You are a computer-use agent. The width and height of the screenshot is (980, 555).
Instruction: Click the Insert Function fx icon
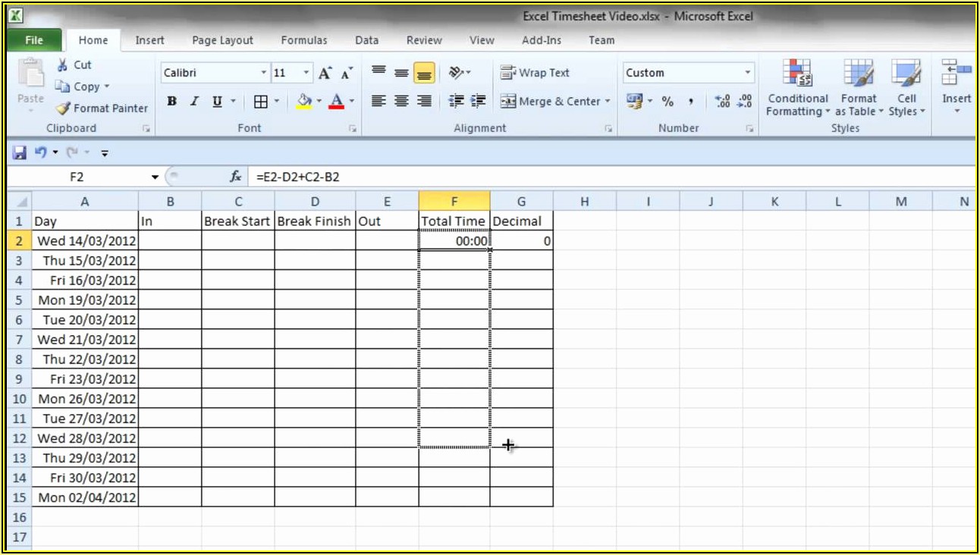pos(236,177)
